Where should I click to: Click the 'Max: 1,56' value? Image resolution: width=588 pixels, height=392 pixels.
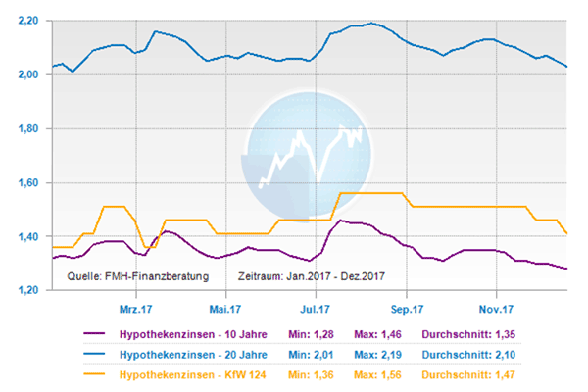click(x=377, y=374)
